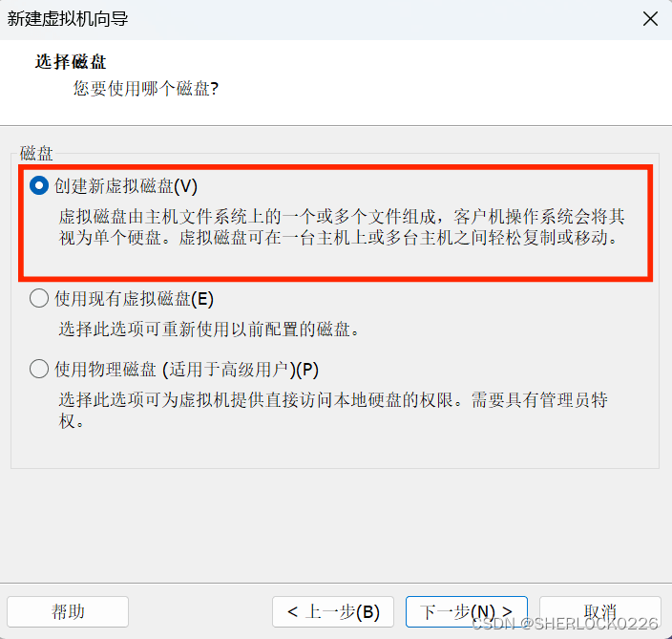Go back with the 上一步(B) button
The image size is (672, 639).
[333, 611]
